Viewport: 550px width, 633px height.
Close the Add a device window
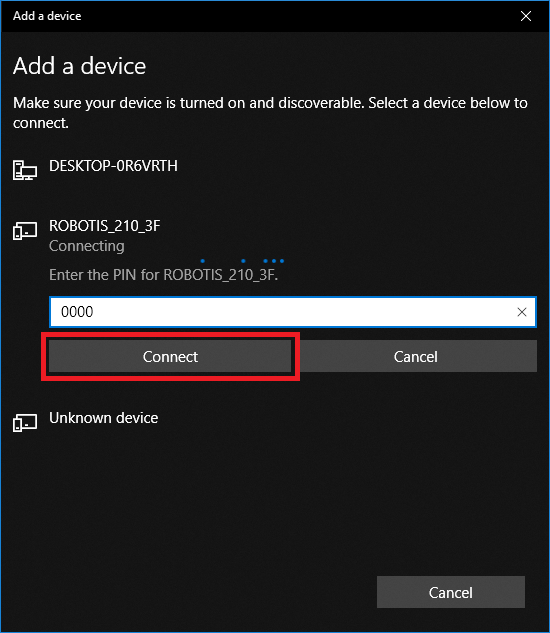click(526, 16)
